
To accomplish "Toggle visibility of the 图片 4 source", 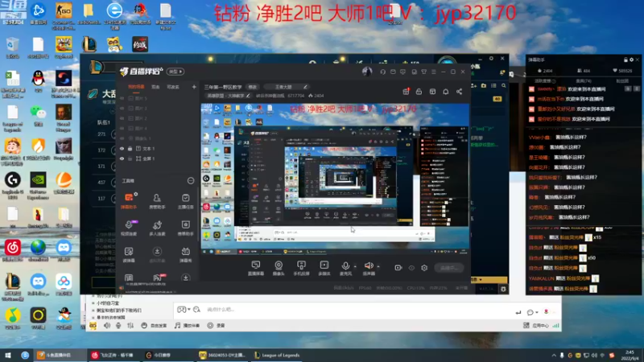I will point(122,129).
